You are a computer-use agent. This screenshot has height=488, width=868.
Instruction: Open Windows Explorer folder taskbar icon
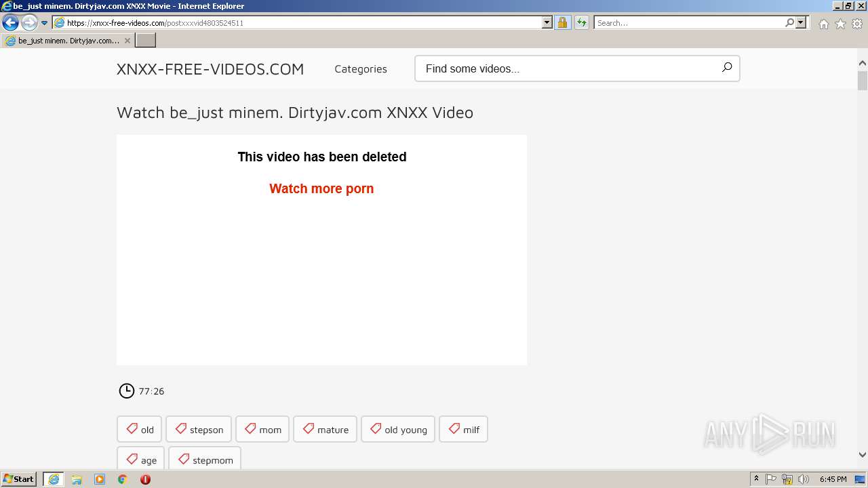(77, 479)
